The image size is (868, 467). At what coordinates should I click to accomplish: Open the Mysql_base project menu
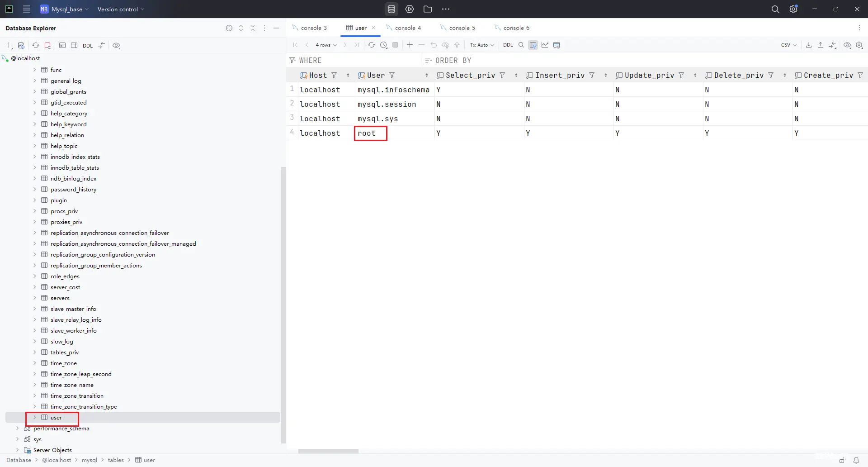pos(64,9)
